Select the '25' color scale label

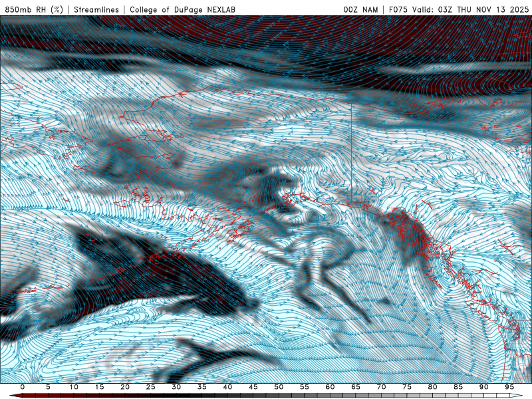pyautogui.click(x=151, y=387)
